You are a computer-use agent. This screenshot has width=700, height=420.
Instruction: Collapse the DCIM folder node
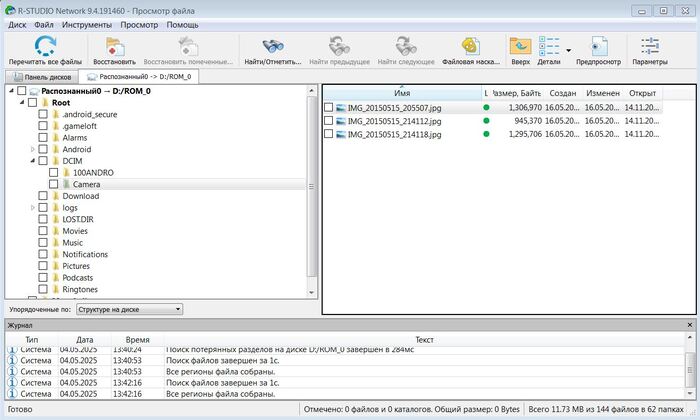(33, 161)
